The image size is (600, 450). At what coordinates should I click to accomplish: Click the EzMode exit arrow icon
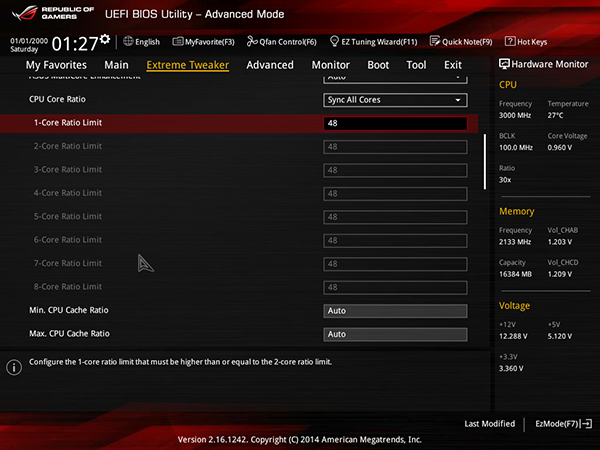[x=587, y=424]
